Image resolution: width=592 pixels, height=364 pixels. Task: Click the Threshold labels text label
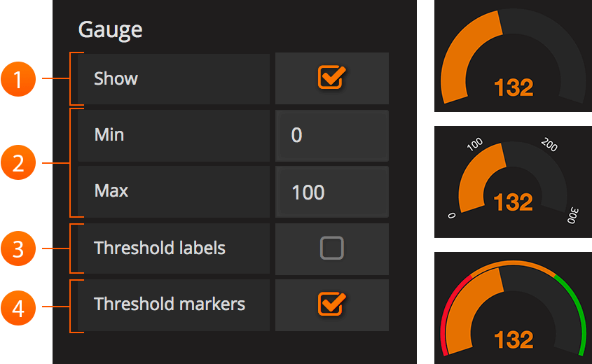click(x=160, y=248)
